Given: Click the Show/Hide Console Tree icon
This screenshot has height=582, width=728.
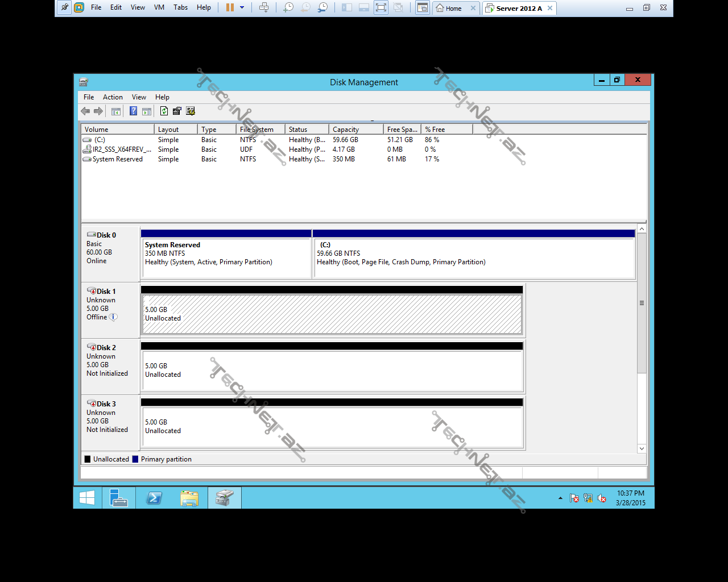Looking at the screenshot, I should 116,111.
